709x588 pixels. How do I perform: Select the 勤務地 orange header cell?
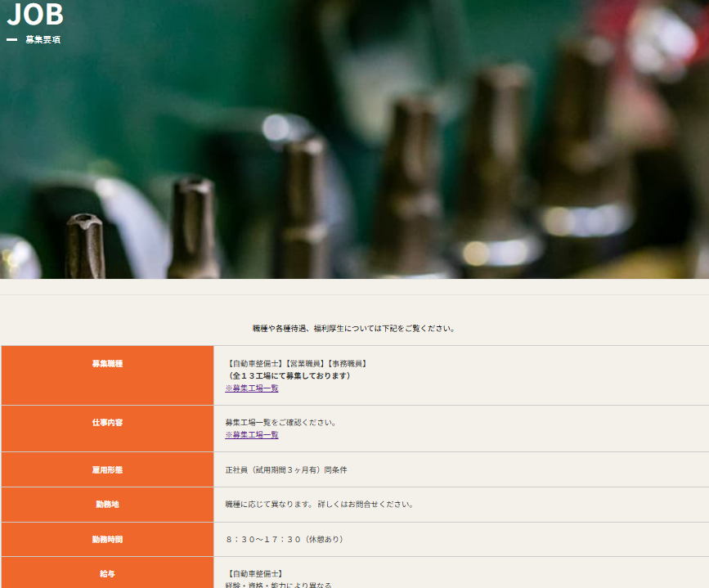tap(107, 505)
